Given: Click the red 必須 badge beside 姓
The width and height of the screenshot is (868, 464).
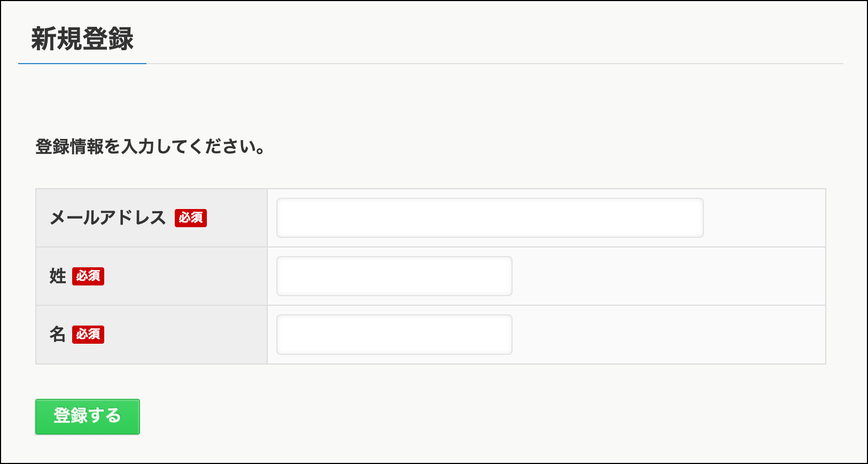Looking at the screenshot, I should coord(88,276).
